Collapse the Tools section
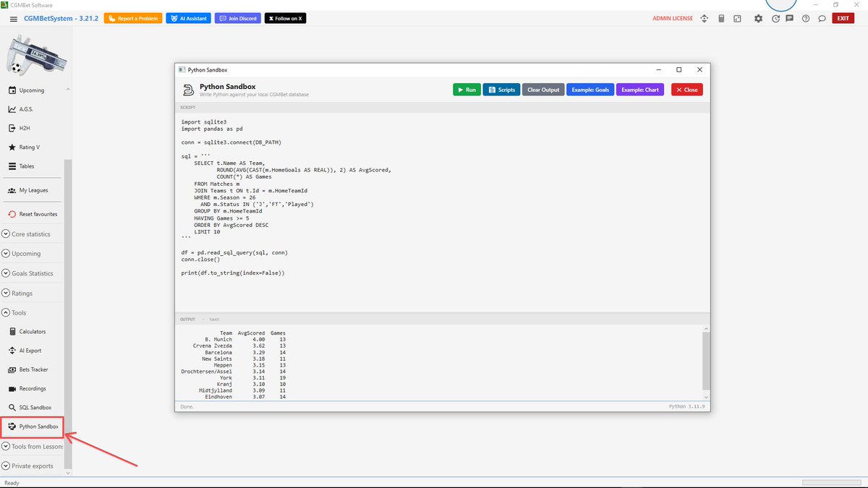 (x=32, y=313)
